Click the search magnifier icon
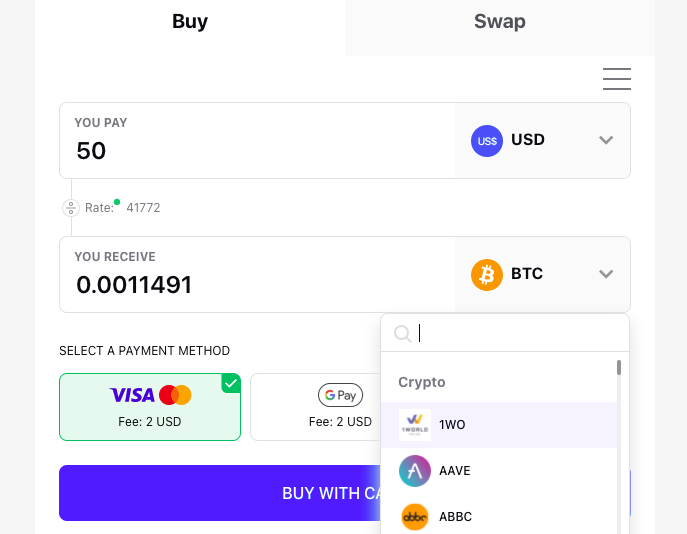The height and width of the screenshot is (534, 687). [403, 333]
